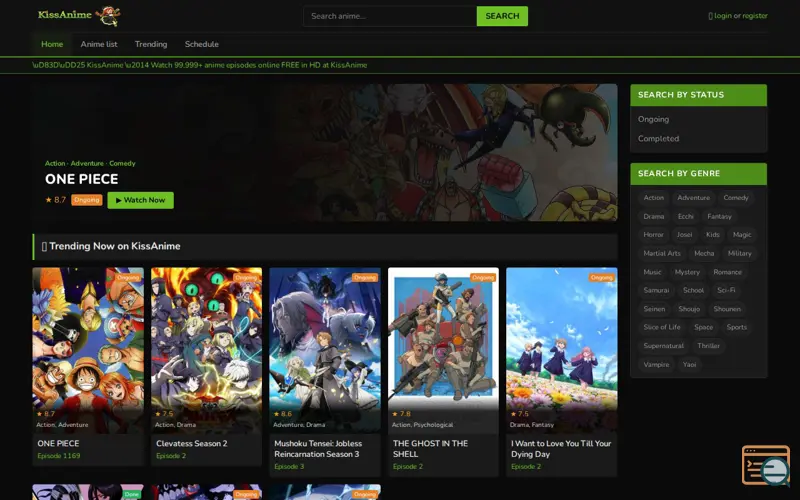
Task: Select the Military genre tag
Action: pyautogui.click(x=739, y=253)
